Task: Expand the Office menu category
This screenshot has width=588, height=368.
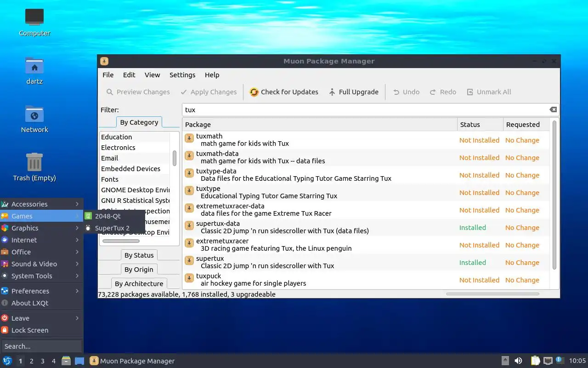Action: point(41,252)
